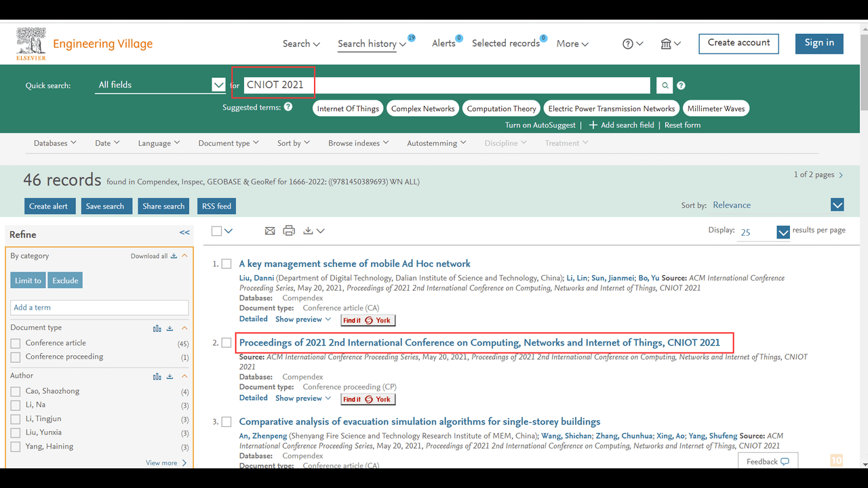Open the Sort by toolbar dropdown

294,143
